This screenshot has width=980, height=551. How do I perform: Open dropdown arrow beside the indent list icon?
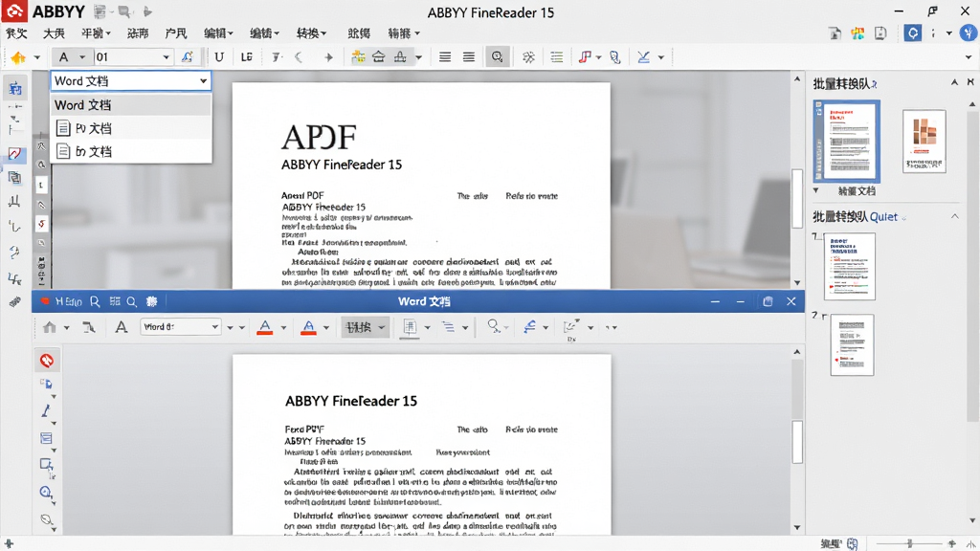coord(465,327)
